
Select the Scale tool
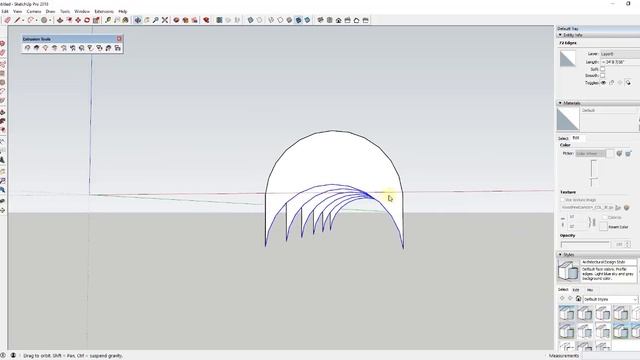click(x=96, y=20)
